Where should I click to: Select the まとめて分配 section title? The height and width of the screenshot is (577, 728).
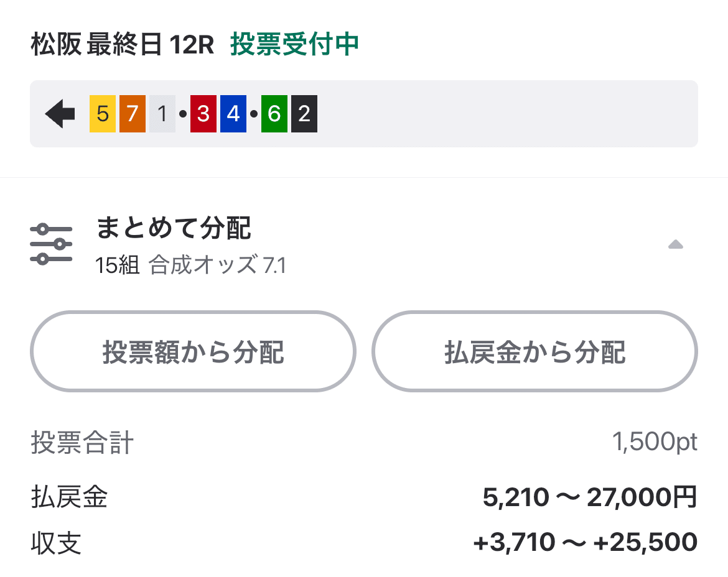point(175,229)
